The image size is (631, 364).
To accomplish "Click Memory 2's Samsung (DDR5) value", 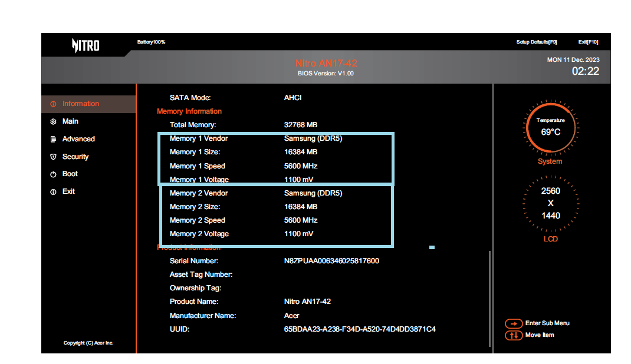I will [313, 193].
